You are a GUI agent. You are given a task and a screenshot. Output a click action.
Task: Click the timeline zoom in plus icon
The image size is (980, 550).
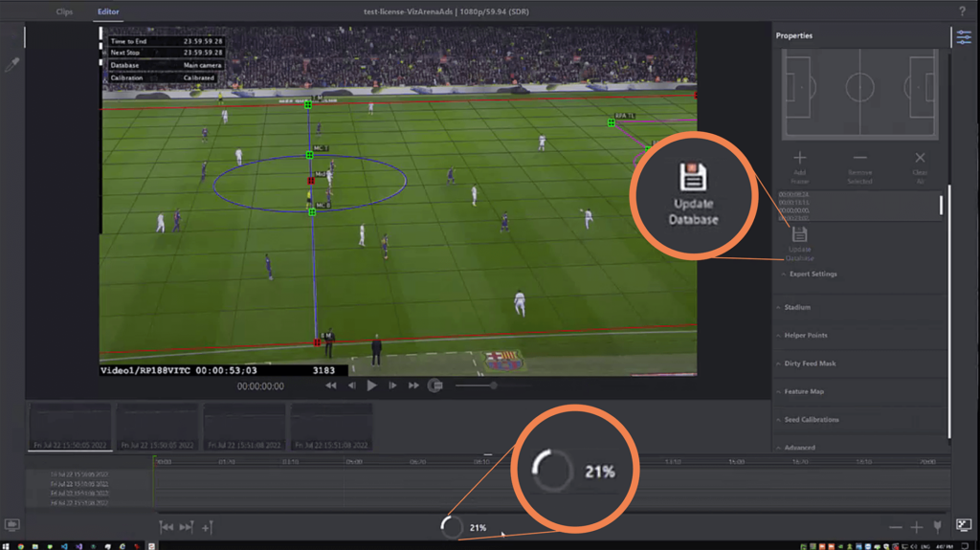tap(916, 527)
